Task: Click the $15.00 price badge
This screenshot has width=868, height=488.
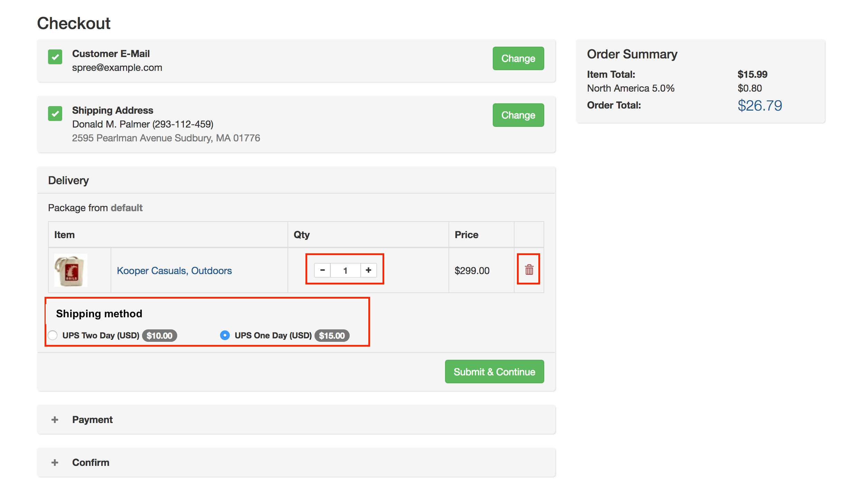Action: pos(332,336)
